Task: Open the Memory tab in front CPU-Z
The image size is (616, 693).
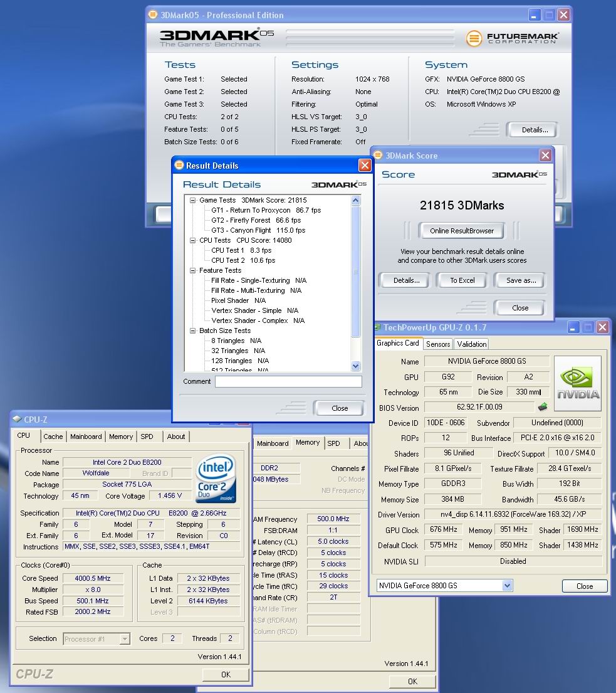Action: [120, 436]
